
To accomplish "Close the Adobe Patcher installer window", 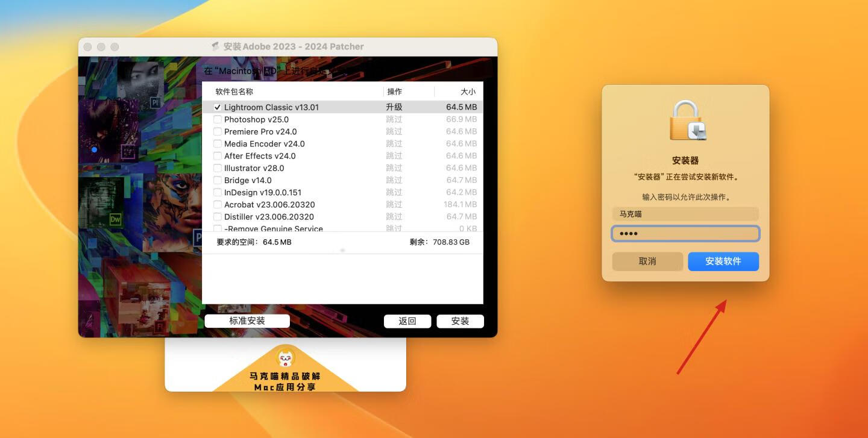I will point(87,46).
